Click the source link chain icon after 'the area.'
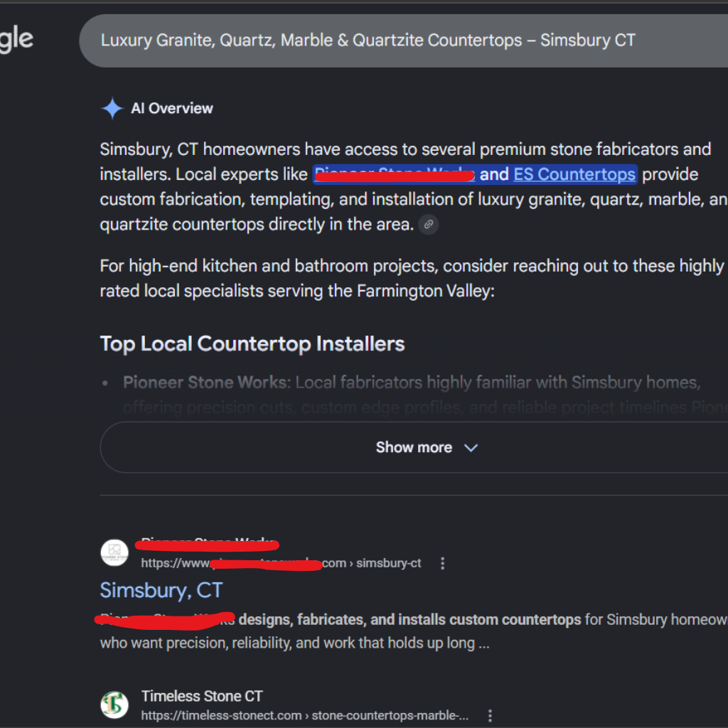The width and height of the screenshot is (728, 728). [428, 225]
